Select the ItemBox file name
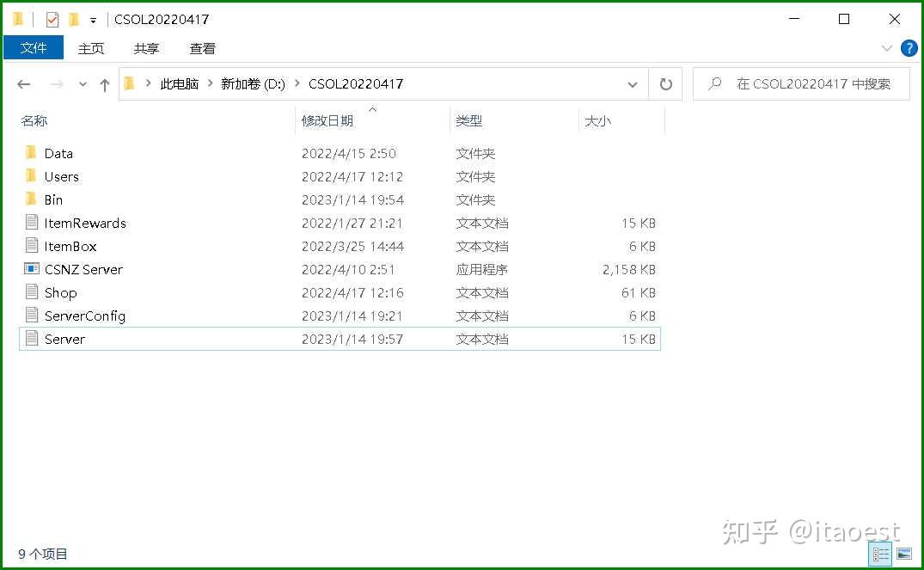 click(70, 246)
